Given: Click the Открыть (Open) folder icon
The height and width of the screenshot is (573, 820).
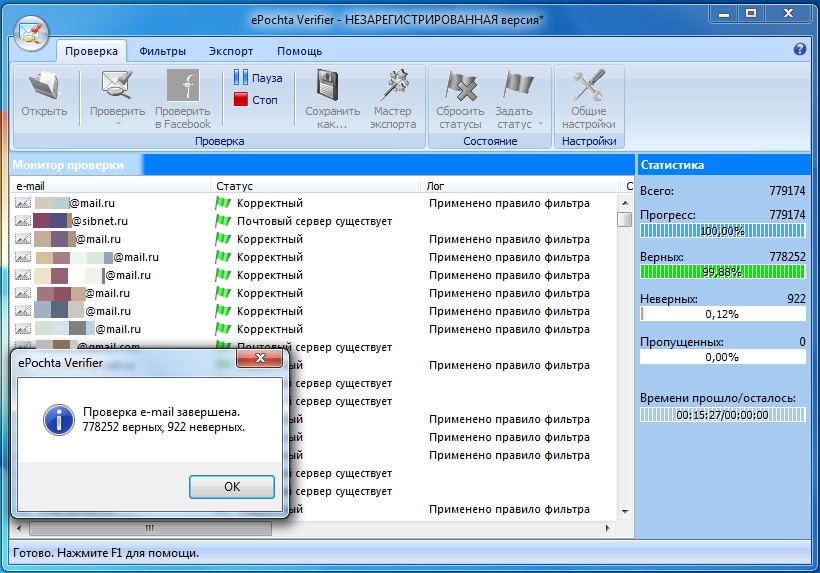Looking at the screenshot, I should (x=44, y=87).
